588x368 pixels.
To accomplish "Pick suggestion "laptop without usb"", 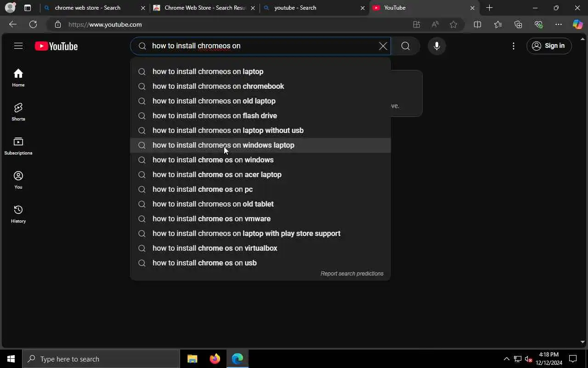I will tap(260, 130).
